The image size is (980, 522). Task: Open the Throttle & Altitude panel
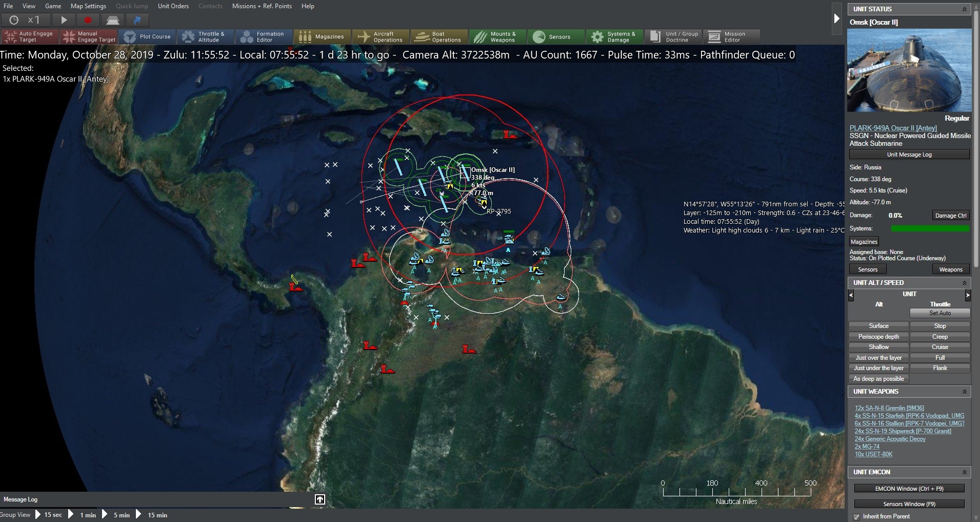(x=206, y=36)
